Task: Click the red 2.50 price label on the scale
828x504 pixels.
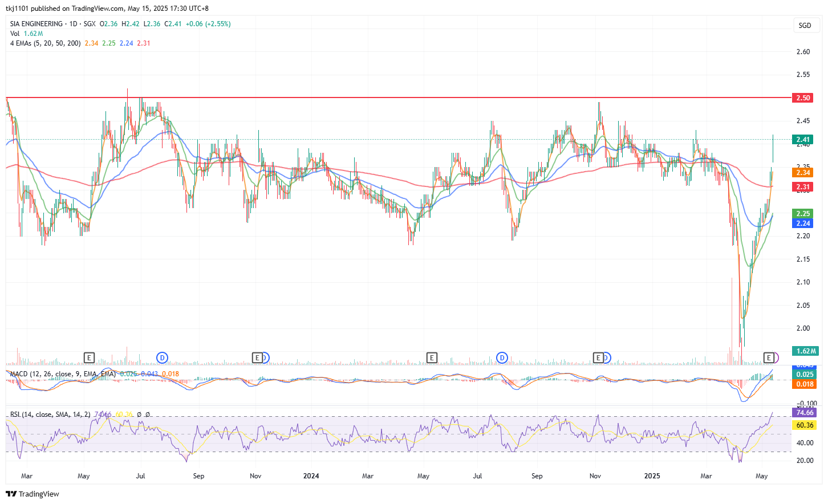Action: pyautogui.click(x=803, y=98)
